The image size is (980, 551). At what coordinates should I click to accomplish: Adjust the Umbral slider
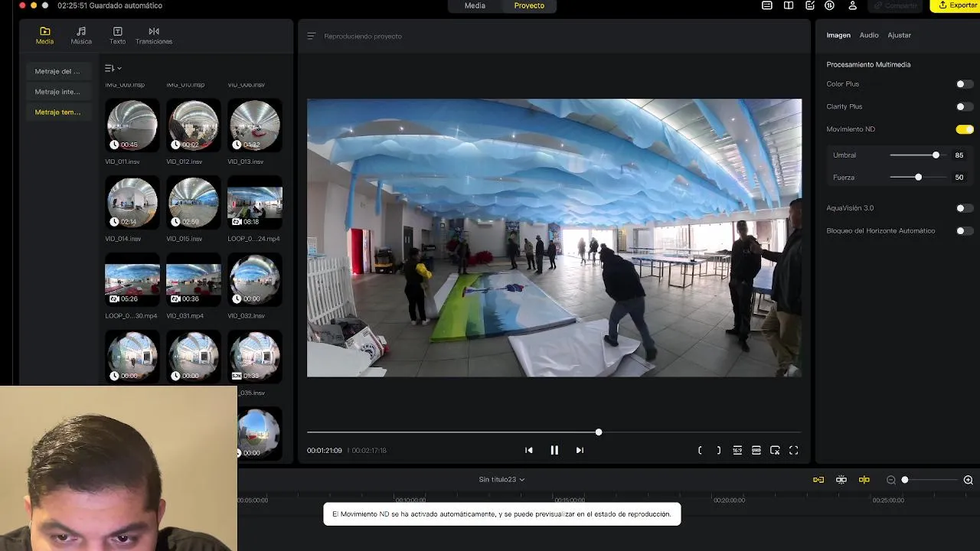click(936, 155)
